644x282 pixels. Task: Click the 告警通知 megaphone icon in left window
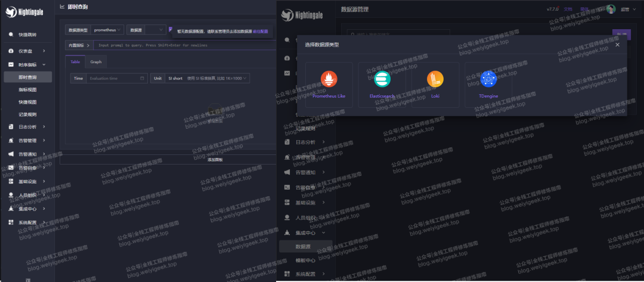11,154
